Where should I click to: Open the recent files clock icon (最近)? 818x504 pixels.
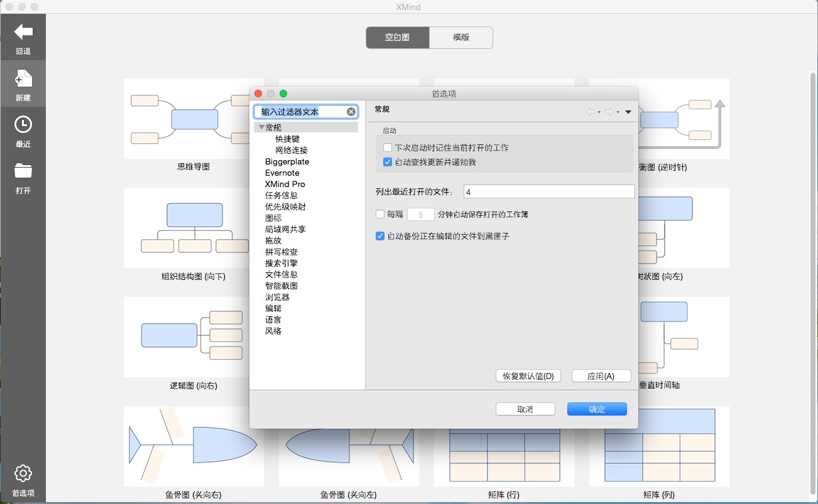(23, 125)
